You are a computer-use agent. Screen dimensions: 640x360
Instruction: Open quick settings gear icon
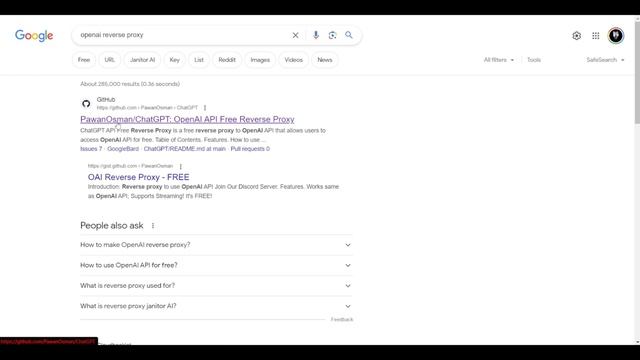coord(576,36)
